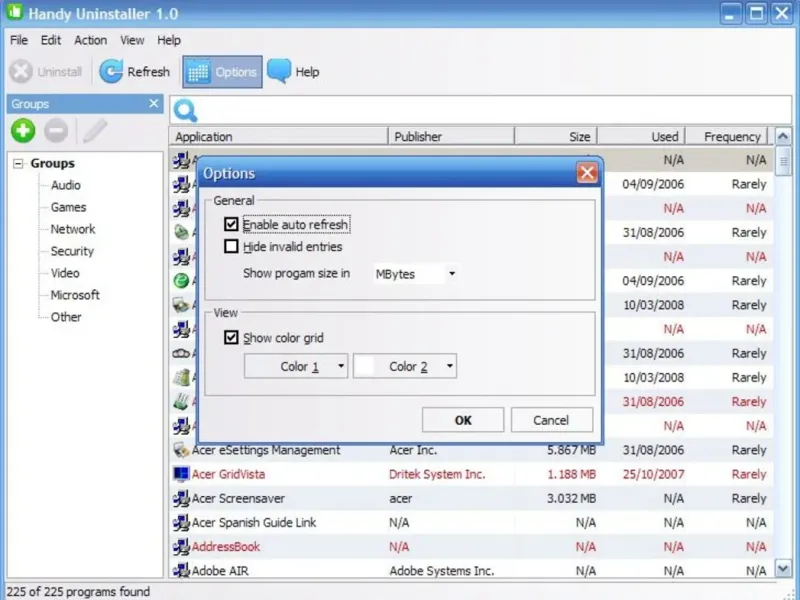Click the Handy Uninstaller app icon in title bar
The height and width of the screenshot is (600, 800).
pos(14,12)
